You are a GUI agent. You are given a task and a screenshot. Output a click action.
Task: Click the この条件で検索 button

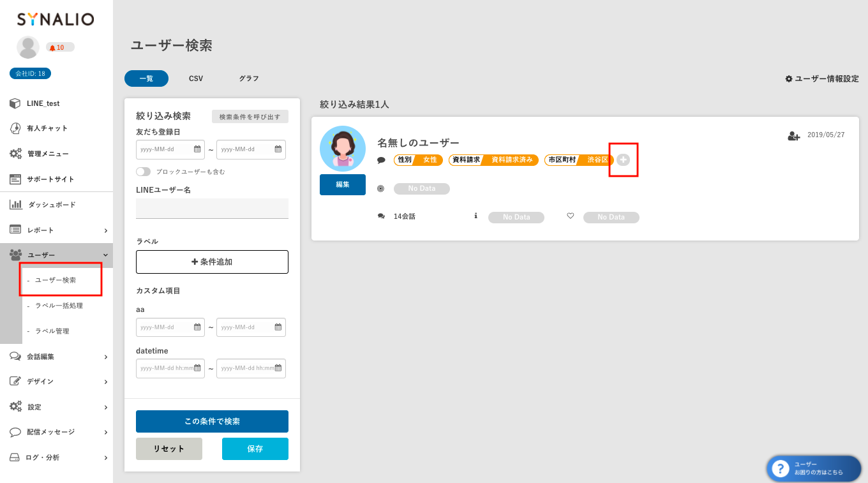[x=212, y=421]
